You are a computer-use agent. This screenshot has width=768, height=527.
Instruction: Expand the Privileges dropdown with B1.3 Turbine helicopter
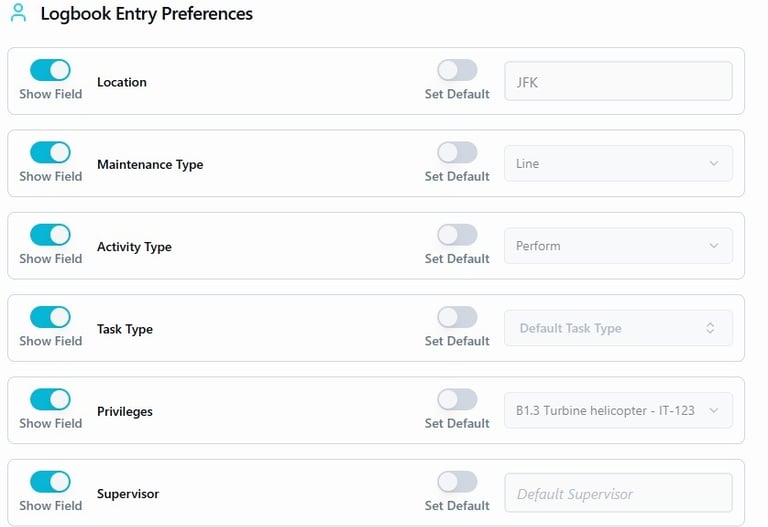[x=618, y=410]
